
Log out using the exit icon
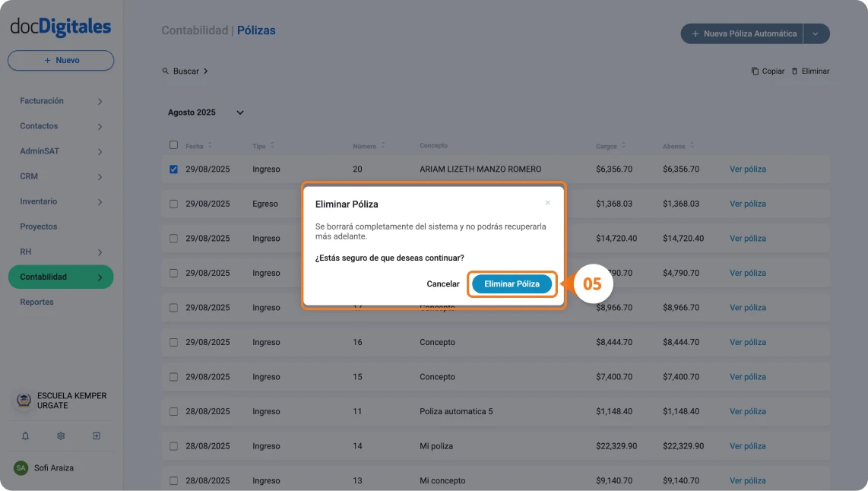[96, 436]
